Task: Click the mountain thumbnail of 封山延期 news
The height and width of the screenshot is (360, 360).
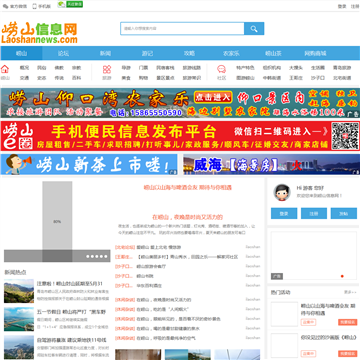Action: point(19,291)
